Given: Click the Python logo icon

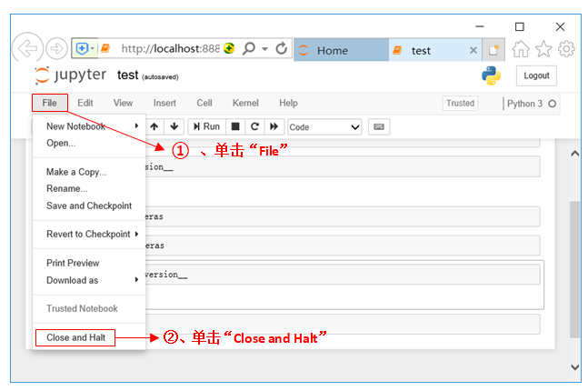Looking at the screenshot, I should (x=491, y=75).
